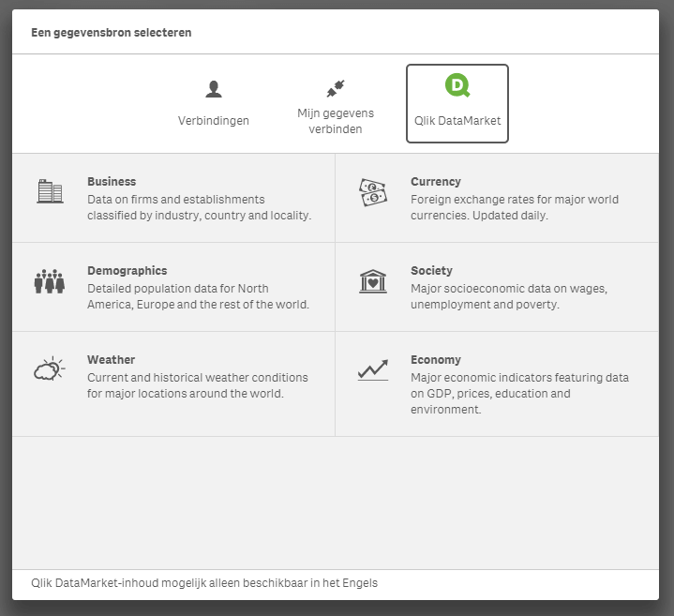
Task: Open the Economy category heading
Action: pyautogui.click(x=436, y=359)
